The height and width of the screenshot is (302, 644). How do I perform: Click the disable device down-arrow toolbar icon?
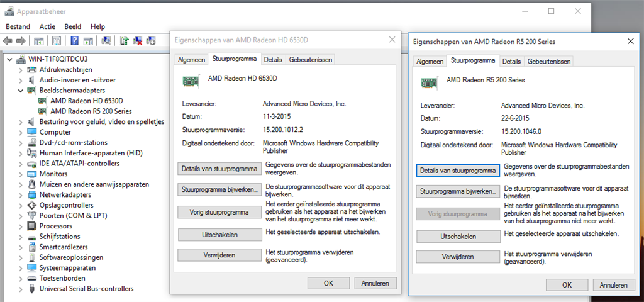coord(151,41)
